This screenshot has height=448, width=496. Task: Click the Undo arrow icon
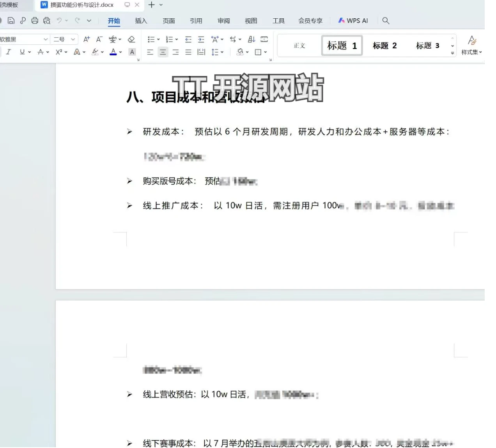(59, 20)
